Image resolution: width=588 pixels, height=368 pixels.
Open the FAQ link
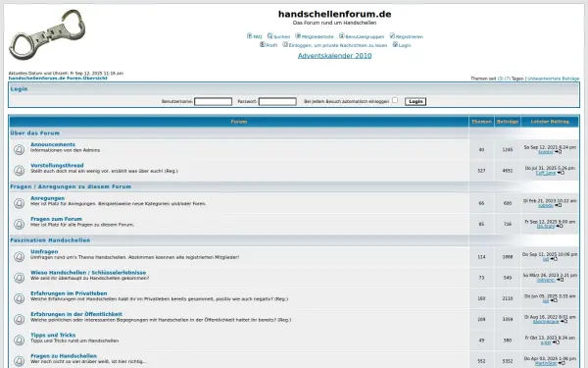(257, 37)
